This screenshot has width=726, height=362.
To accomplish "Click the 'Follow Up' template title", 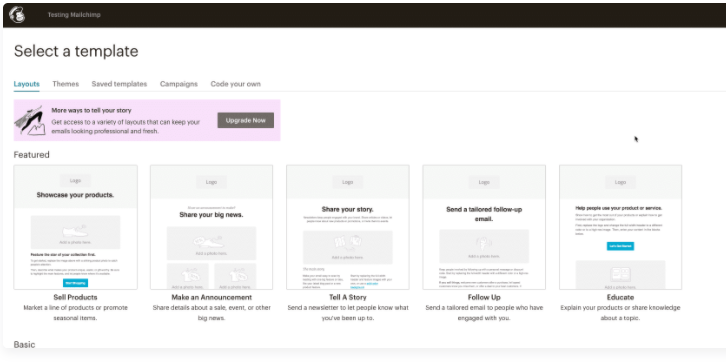I will pyautogui.click(x=484, y=297).
